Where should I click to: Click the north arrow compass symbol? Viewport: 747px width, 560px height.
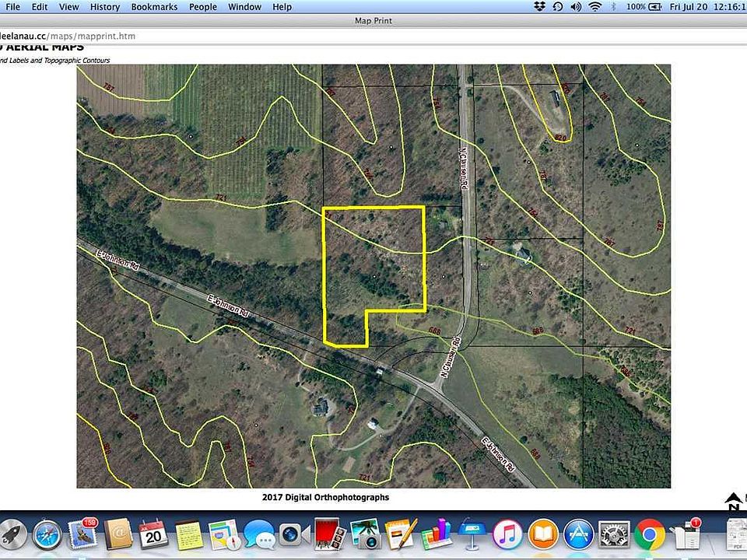click(733, 502)
